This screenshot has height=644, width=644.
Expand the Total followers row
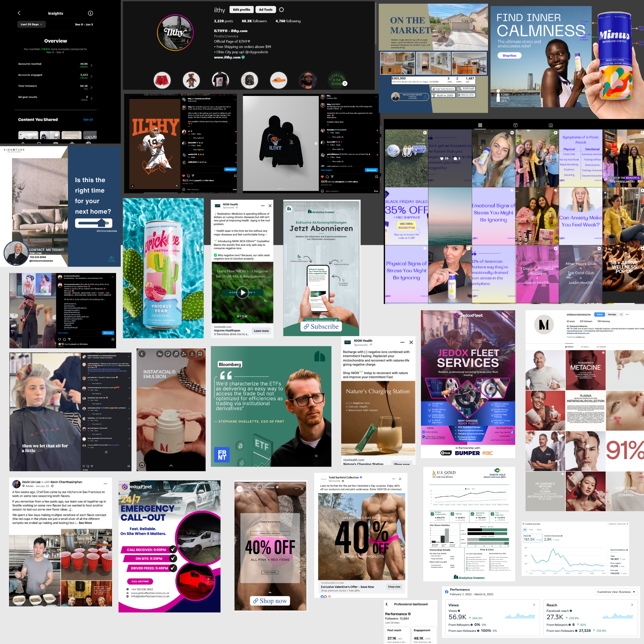(56, 87)
